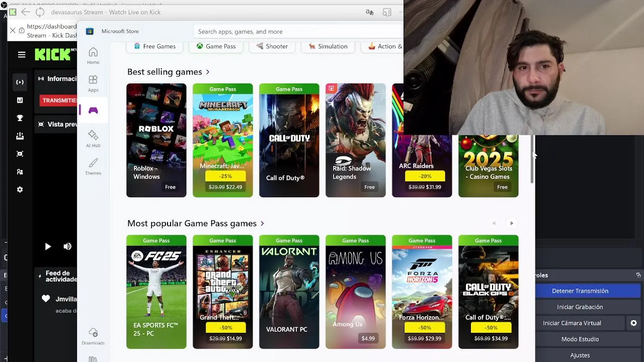Mute the Kick stream preview volume
644x362 pixels.
pos(67,246)
